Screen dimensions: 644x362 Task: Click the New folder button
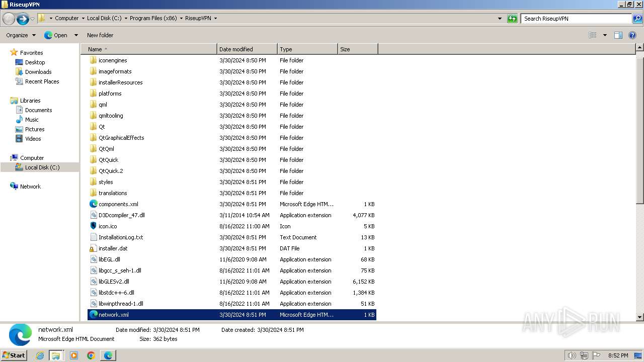[x=100, y=35]
